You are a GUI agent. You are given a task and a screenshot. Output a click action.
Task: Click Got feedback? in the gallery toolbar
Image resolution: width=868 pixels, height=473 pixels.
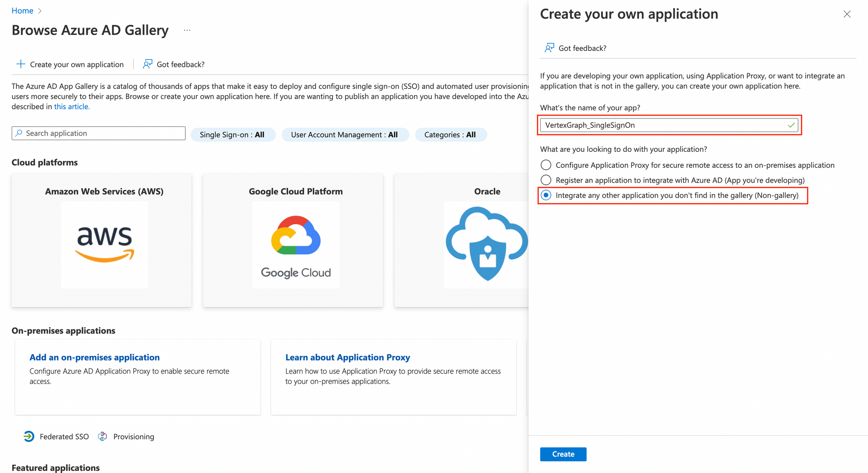click(181, 64)
